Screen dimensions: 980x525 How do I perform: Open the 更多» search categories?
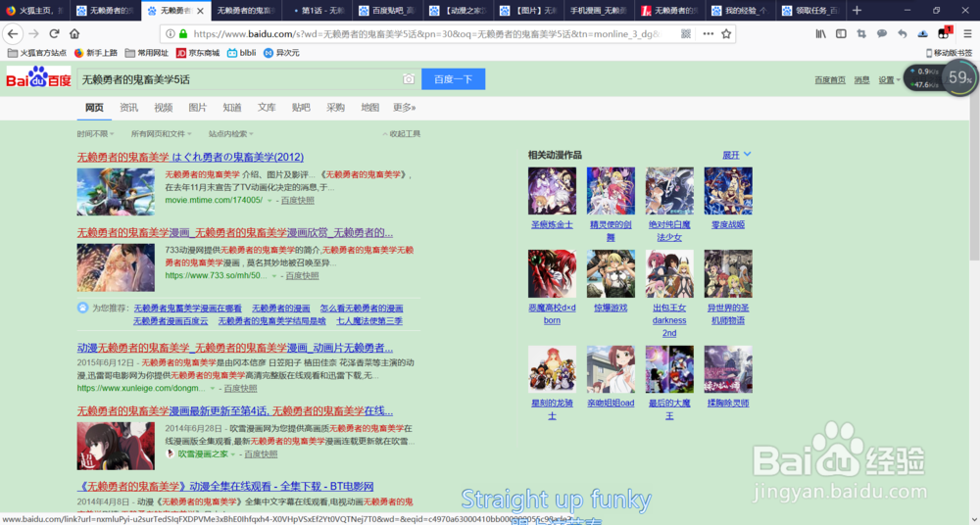coord(405,108)
